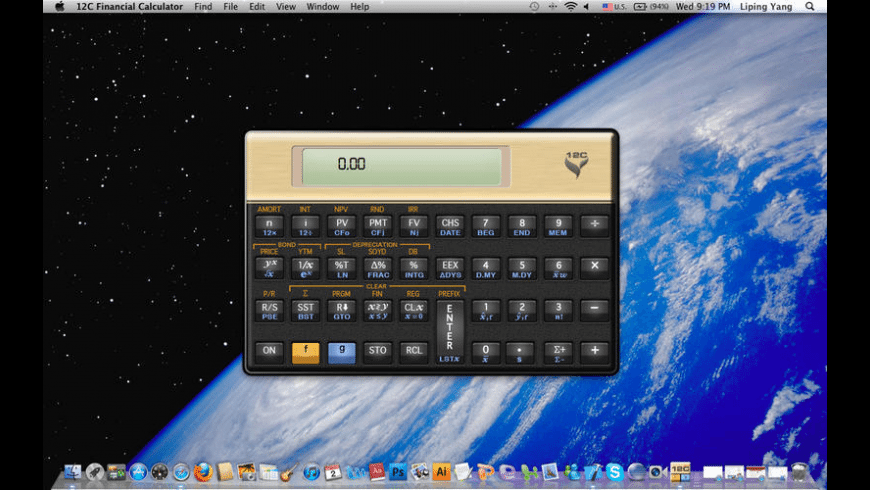Click the multiplication key
870x490 pixels.
(594, 266)
